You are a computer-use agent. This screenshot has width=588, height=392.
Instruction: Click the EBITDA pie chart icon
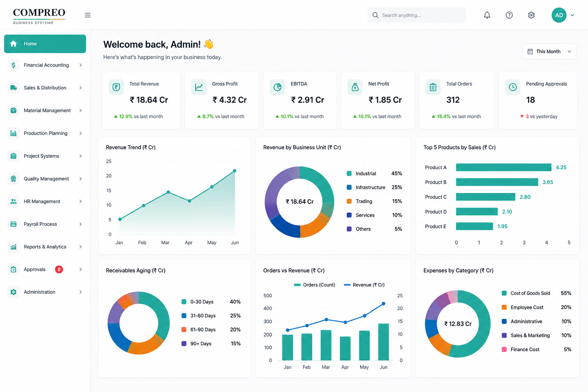pyautogui.click(x=278, y=87)
